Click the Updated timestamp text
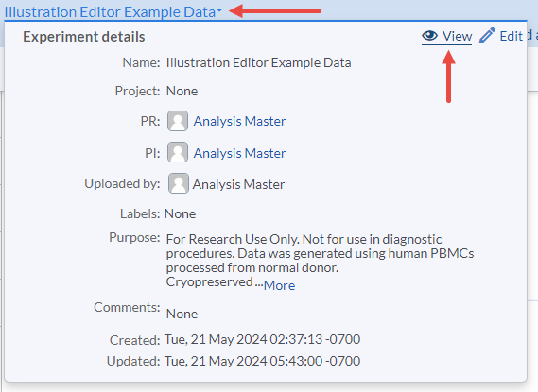Viewport: 538px width, 392px height. (263, 361)
